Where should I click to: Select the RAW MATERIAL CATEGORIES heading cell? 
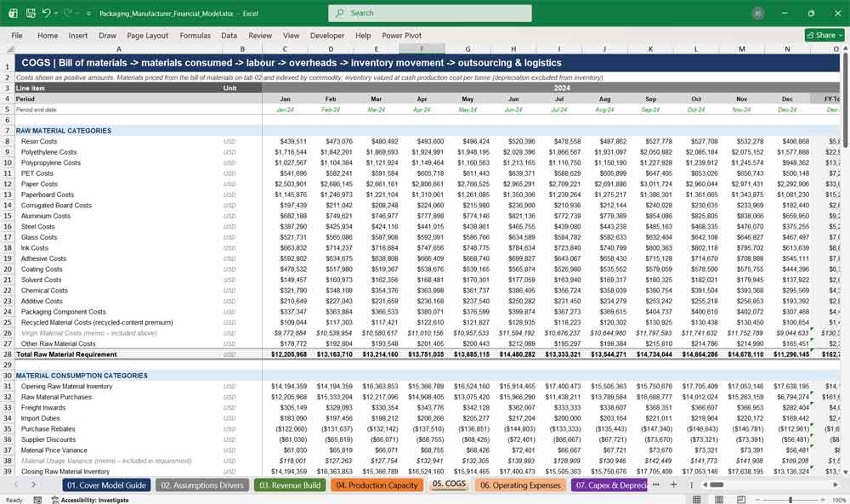click(x=119, y=131)
